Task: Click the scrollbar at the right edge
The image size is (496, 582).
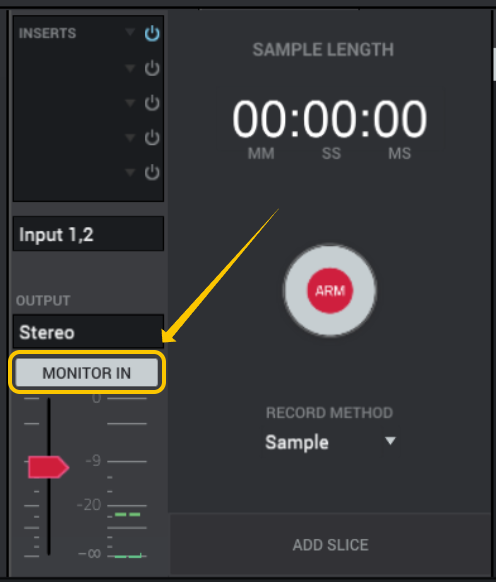Action: 494,64
